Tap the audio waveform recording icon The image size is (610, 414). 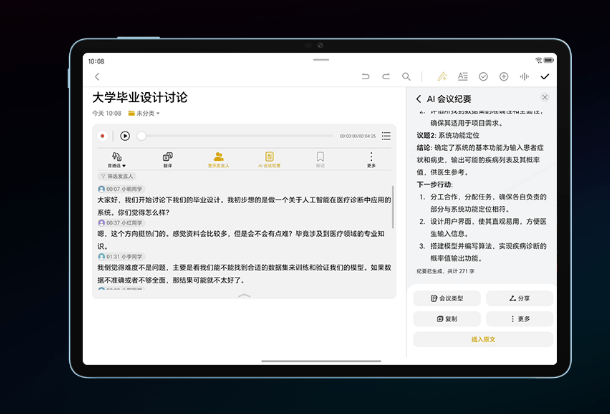click(525, 77)
